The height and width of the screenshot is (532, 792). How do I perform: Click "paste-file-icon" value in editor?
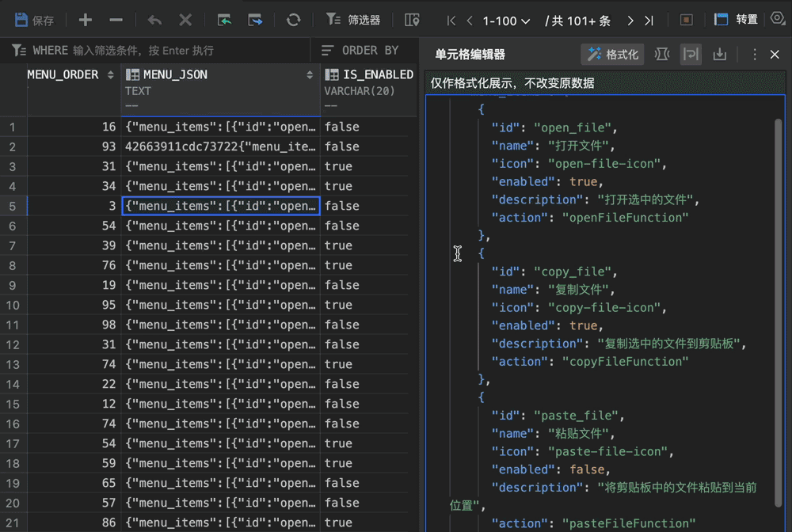pos(607,451)
